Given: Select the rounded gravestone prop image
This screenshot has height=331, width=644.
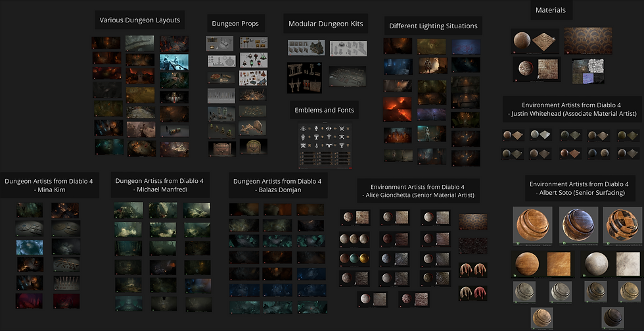Looking at the screenshot, I should tap(253, 146).
